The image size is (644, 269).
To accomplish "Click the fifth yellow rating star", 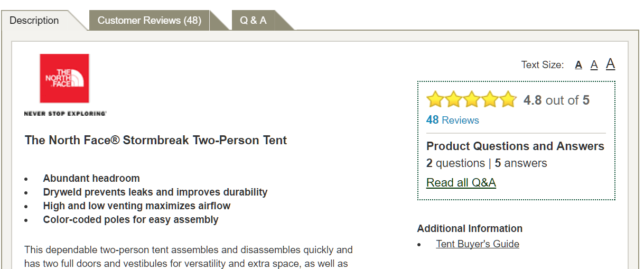I will point(507,99).
